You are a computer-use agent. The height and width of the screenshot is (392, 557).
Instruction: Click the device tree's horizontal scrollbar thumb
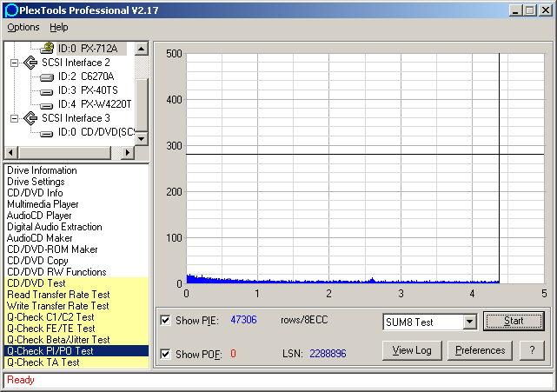(x=64, y=153)
